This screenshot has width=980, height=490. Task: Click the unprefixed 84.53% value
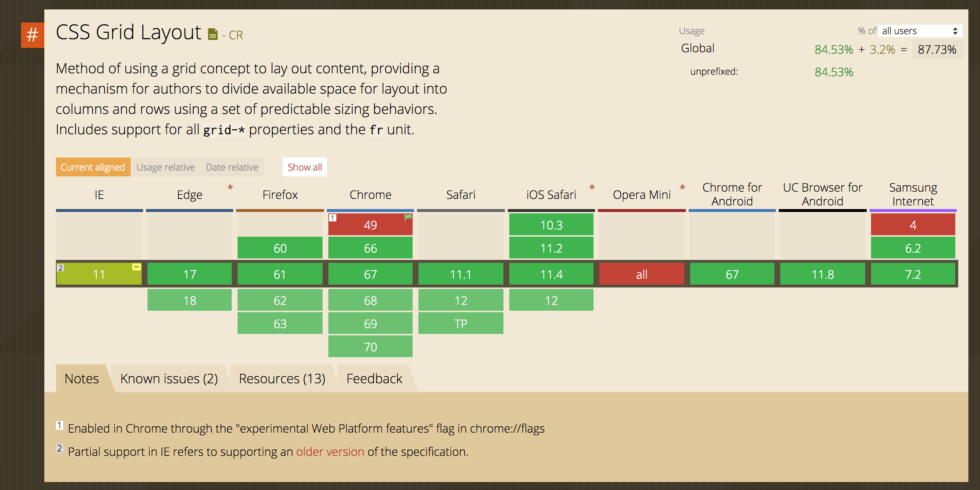[x=834, y=72]
